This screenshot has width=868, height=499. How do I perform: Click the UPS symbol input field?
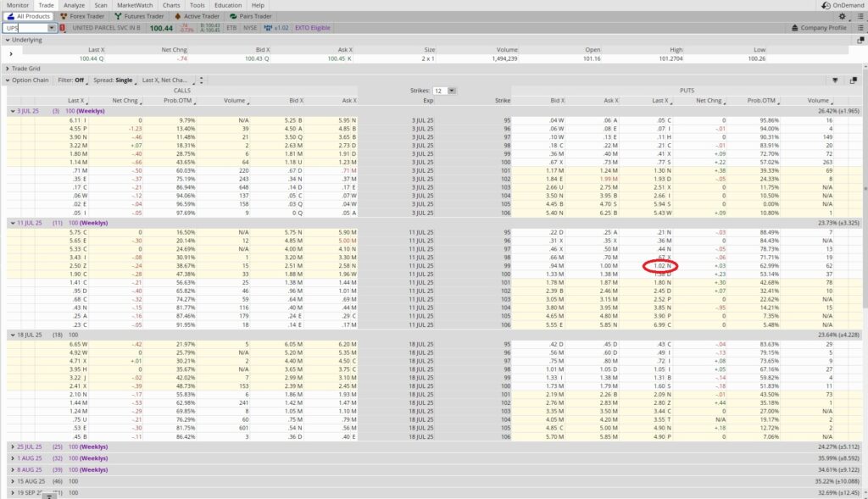(x=25, y=27)
